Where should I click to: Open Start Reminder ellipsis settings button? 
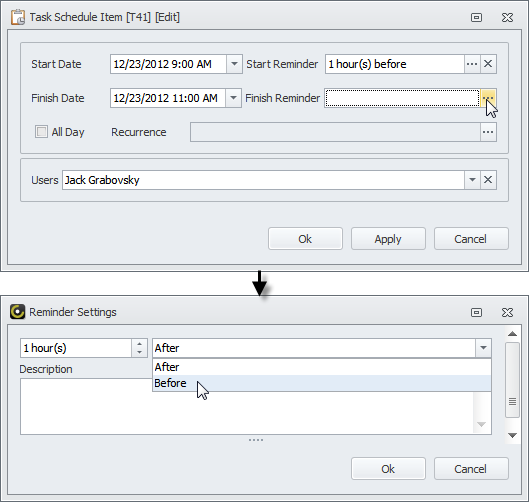tap(472, 64)
